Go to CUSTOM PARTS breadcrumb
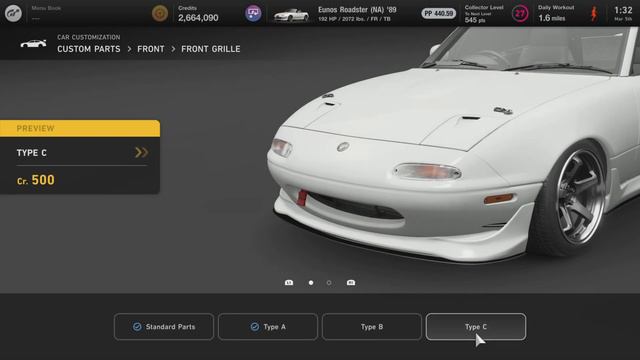 coord(89,49)
